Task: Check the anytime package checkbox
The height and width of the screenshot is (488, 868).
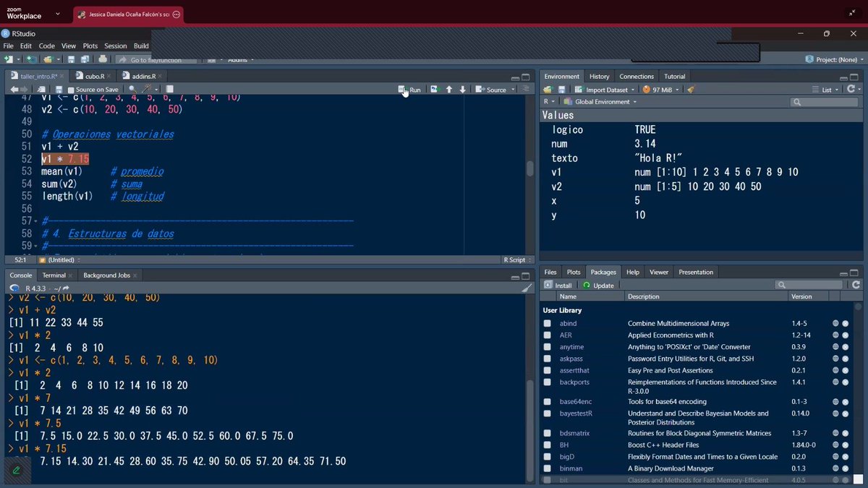Action: (548, 347)
